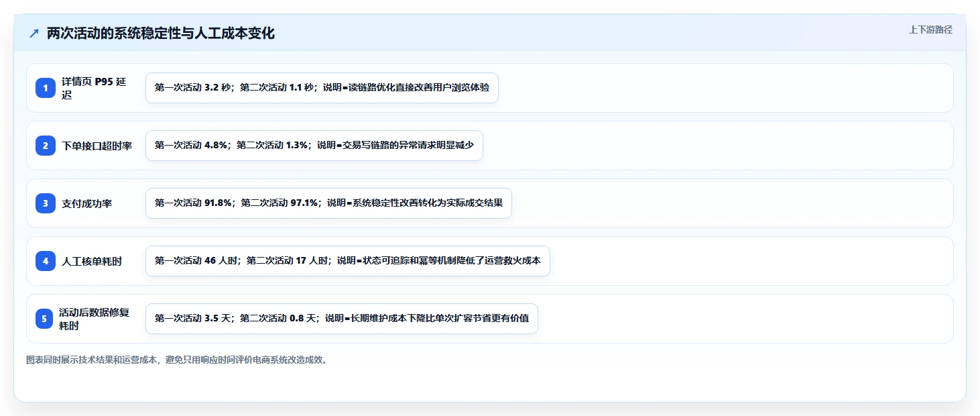Click the value box with 3.5 天 and 0.8 天

pos(342,319)
